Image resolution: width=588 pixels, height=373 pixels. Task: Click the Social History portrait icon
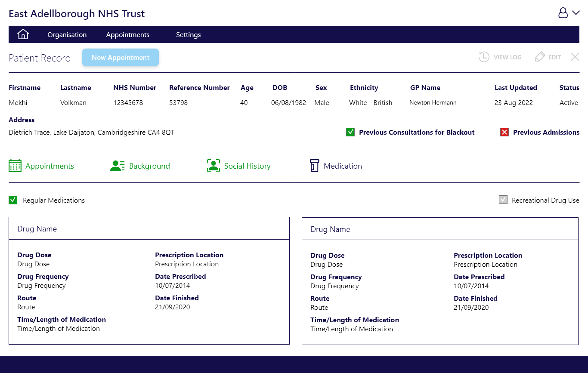click(214, 166)
